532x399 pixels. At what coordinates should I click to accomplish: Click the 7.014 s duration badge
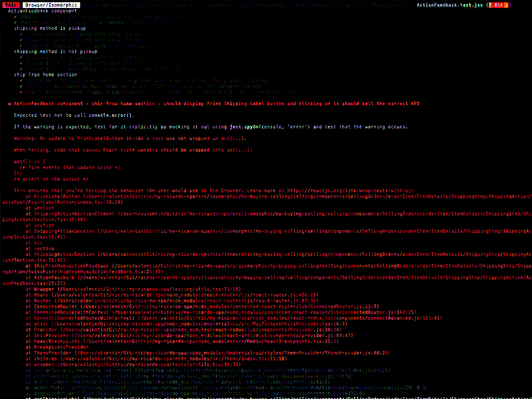coord(498,5)
